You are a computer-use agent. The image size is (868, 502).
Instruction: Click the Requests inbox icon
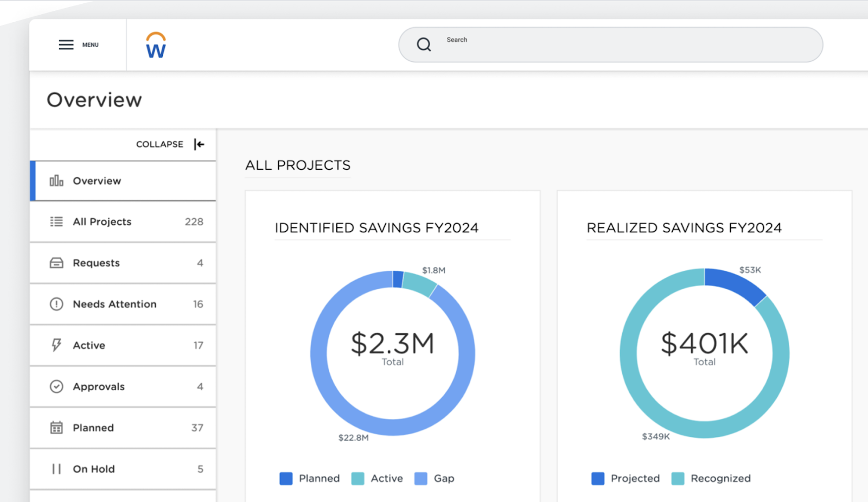tap(56, 263)
